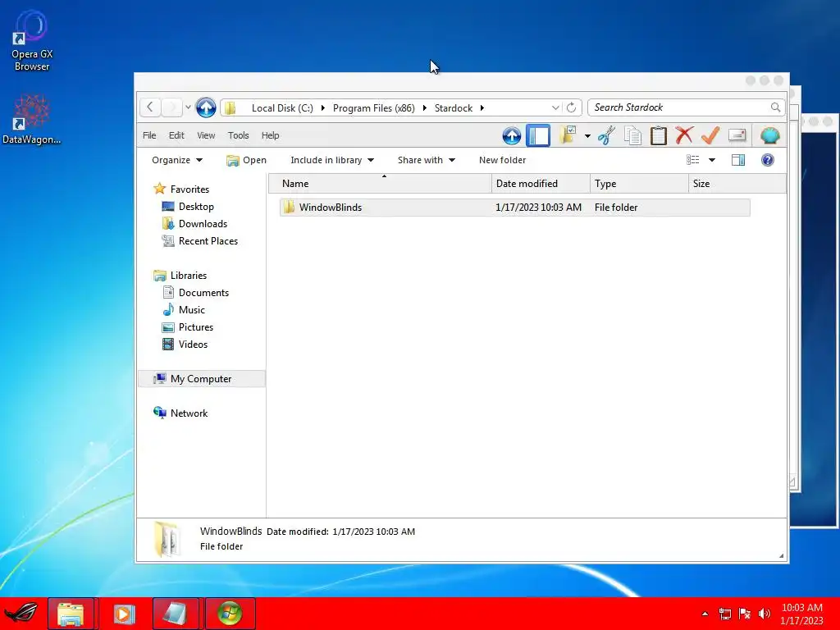Click the E-mail envelope toolbar icon

[737, 135]
